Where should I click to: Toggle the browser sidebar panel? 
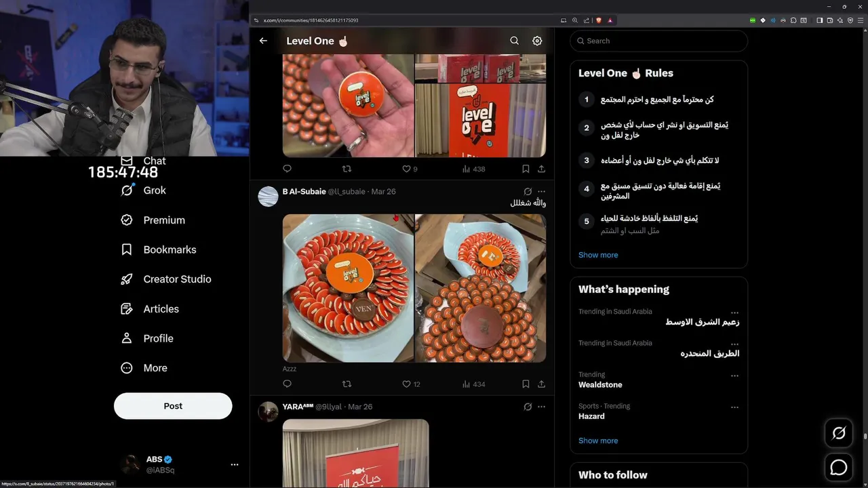(819, 20)
